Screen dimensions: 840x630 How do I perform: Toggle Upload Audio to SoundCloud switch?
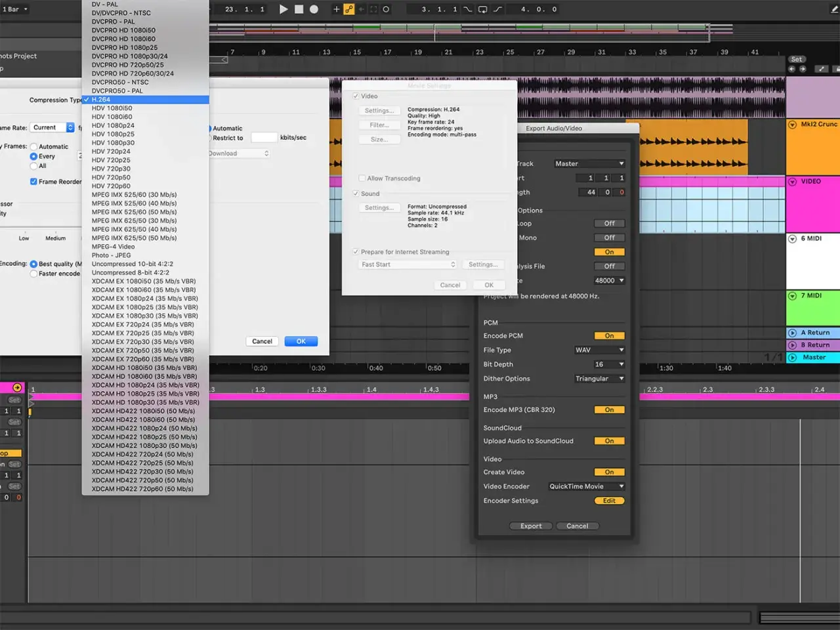610,441
